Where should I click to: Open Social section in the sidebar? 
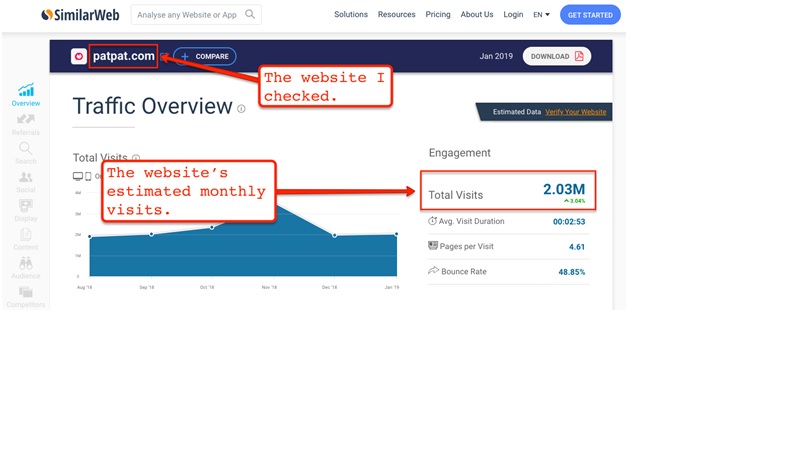pos(26,182)
